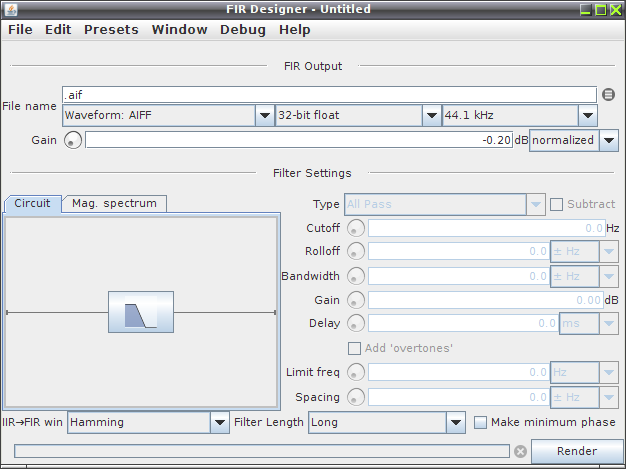Click the Cutoff knob
Viewport: 626px width, 469px height.
tap(355, 228)
